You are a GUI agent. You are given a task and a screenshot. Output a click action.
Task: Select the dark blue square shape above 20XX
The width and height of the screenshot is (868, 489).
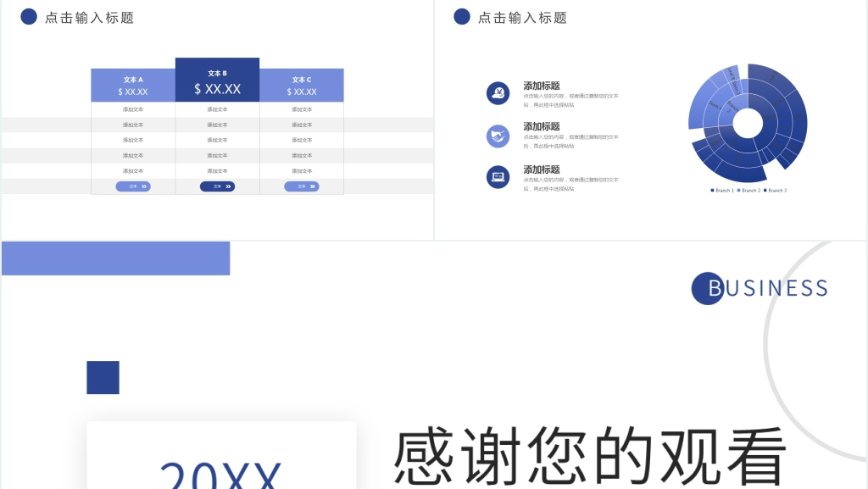coord(103,377)
